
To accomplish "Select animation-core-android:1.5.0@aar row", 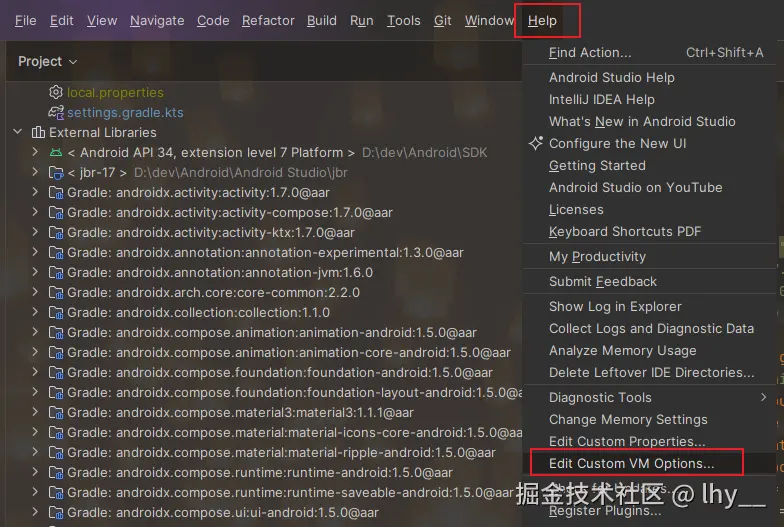I will [264, 352].
